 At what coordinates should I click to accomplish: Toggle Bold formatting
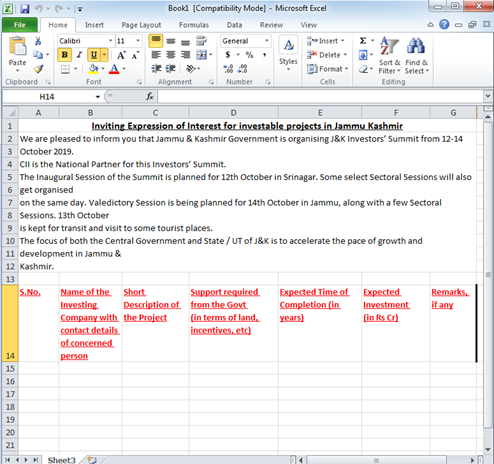[x=65, y=55]
